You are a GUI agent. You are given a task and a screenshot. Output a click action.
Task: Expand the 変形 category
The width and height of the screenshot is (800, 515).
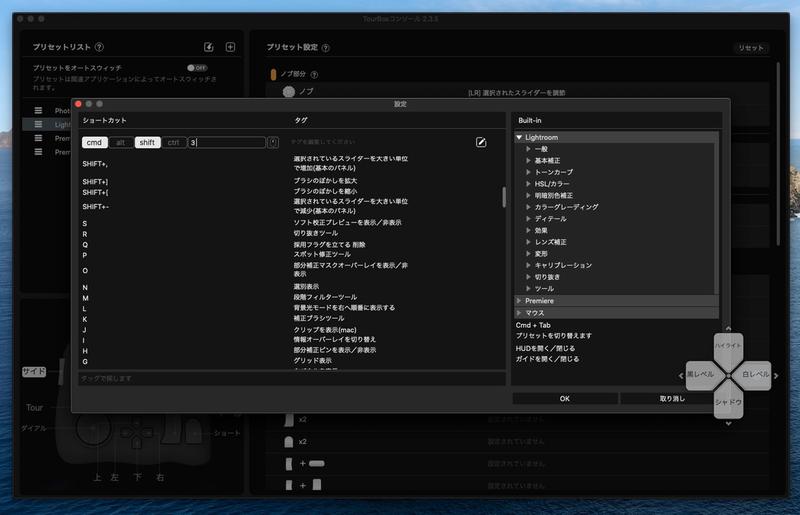point(529,254)
